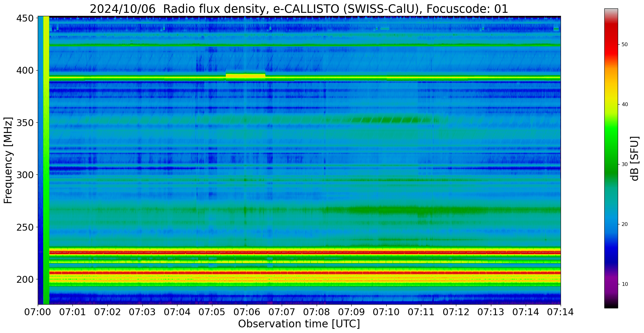Click the vertical yellow calibration stripe at 07:00
Viewport: 644px width, 333px height.
pos(46,160)
